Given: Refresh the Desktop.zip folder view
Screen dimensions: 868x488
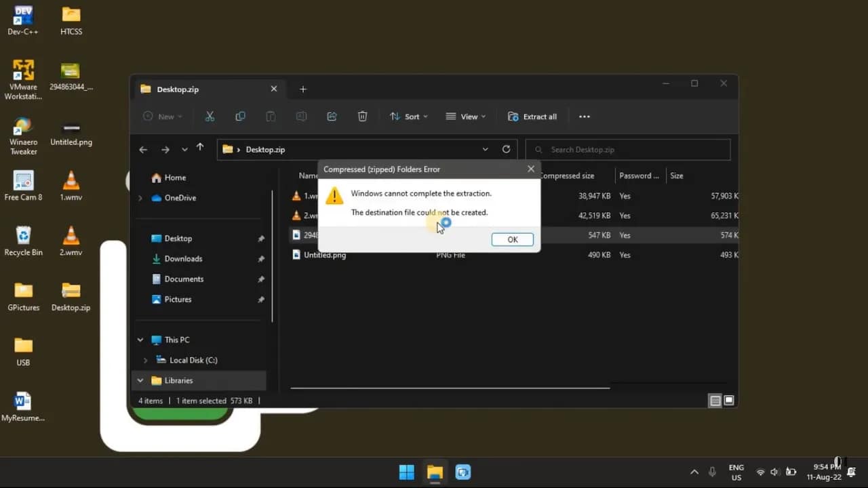Looking at the screenshot, I should point(506,149).
